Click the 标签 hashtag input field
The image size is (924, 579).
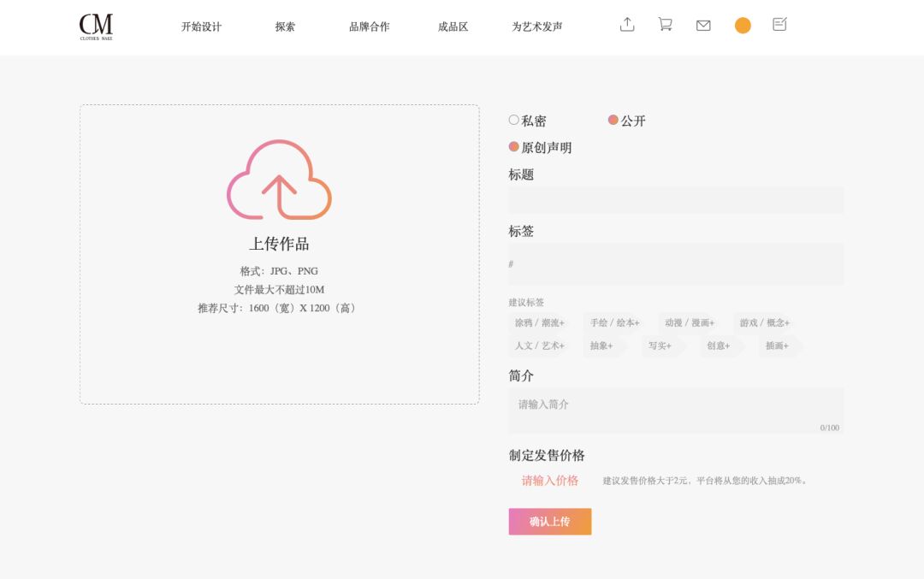pyautogui.click(x=676, y=264)
